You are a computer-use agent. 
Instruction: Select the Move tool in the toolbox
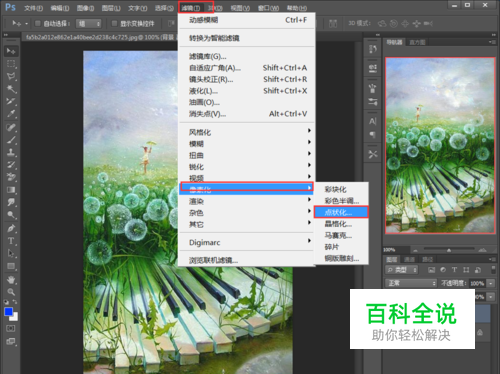pos(11,51)
